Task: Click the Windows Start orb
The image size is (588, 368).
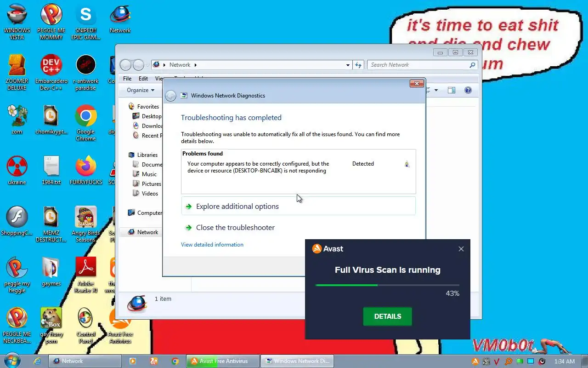Action: tap(12, 361)
